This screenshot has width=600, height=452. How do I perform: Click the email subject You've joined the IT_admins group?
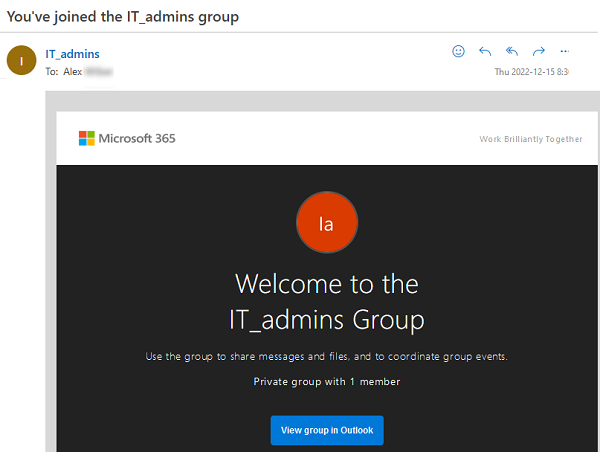click(x=123, y=17)
